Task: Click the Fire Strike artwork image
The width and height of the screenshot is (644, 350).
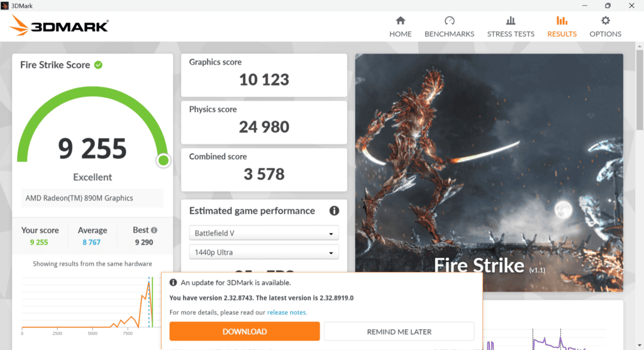Action: (x=489, y=173)
